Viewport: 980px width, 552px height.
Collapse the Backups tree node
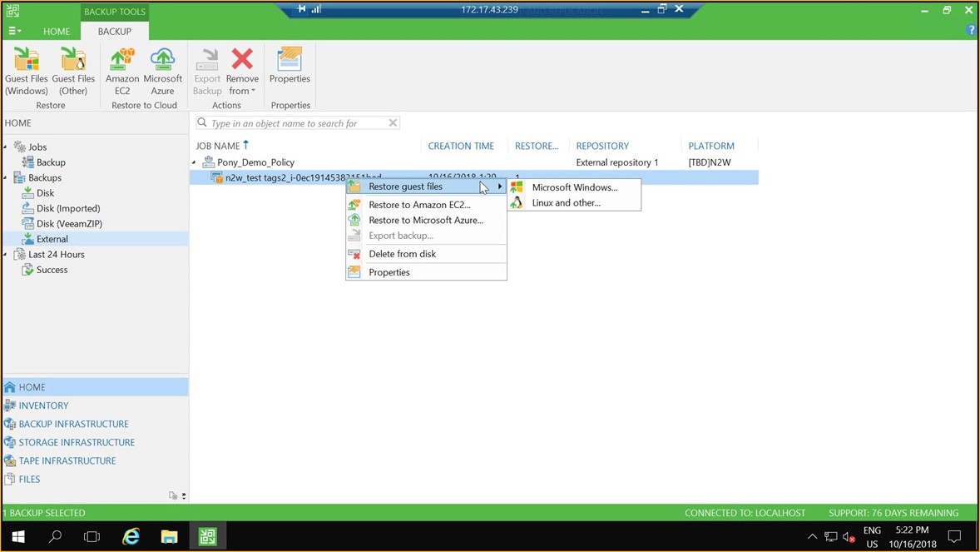tap(6, 177)
